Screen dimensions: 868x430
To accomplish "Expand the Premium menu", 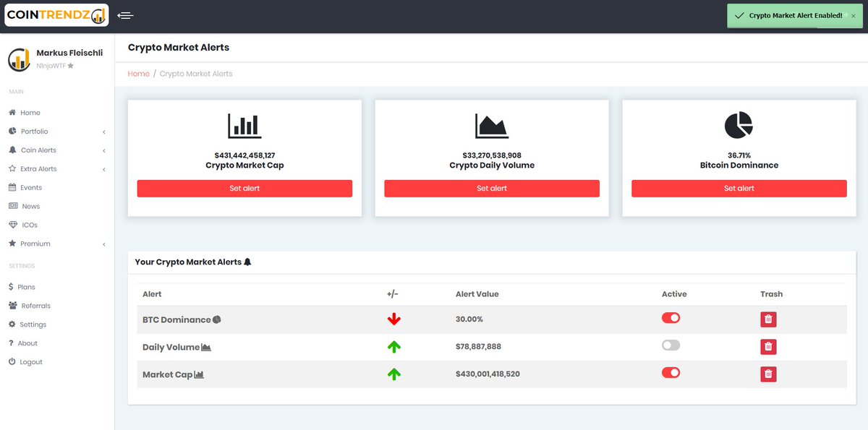I will 57,244.
